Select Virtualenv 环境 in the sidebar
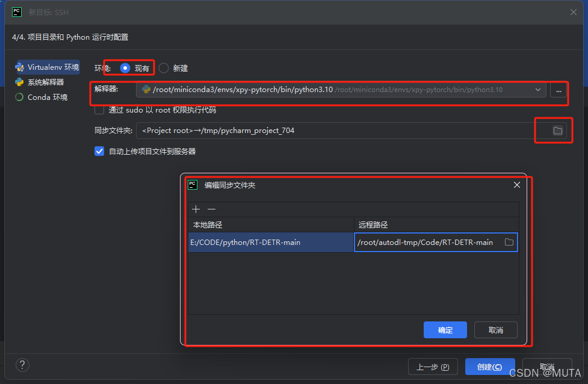This screenshot has height=384, width=588. click(47, 67)
